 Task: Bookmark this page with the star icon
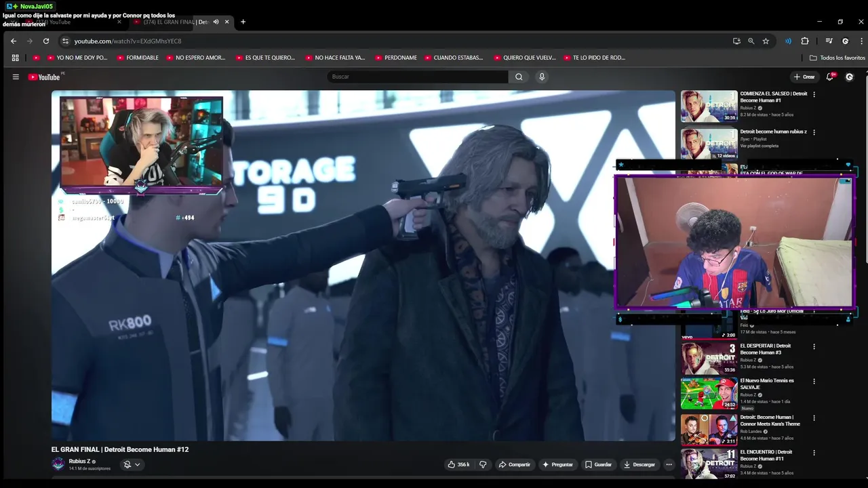coord(766,41)
